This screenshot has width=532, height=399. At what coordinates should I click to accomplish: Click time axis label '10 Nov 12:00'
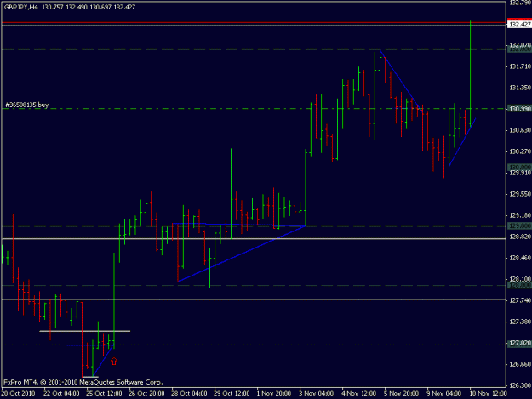pyautogui.click(x=489, y=393)
